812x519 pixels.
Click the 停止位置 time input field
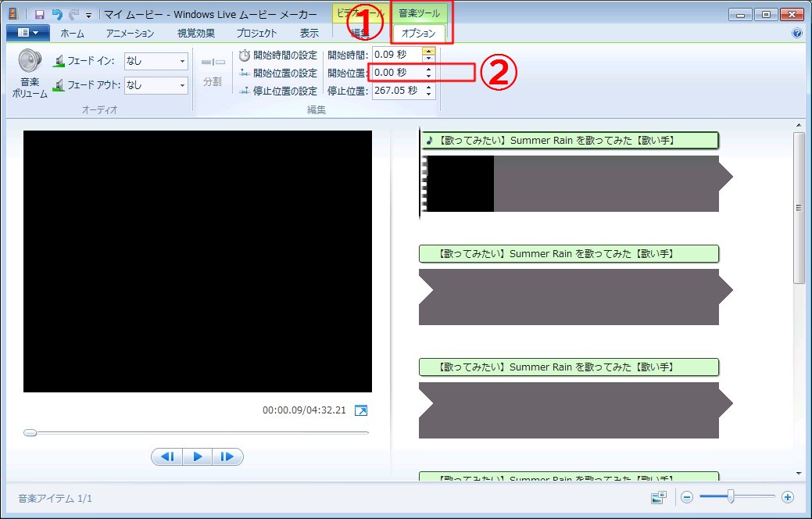[396, 91]
